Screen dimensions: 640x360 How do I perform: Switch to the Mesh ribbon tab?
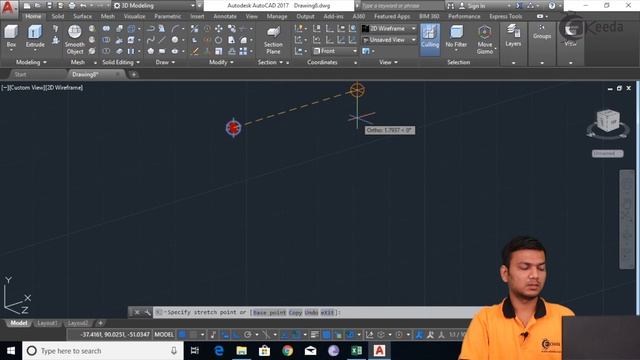(x=108, y=16)
